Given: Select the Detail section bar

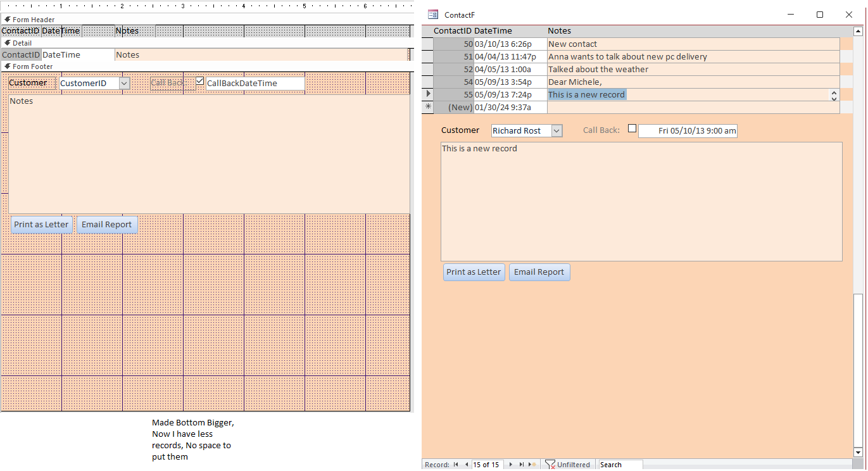Looking at the screenshot, I should 22,43.
